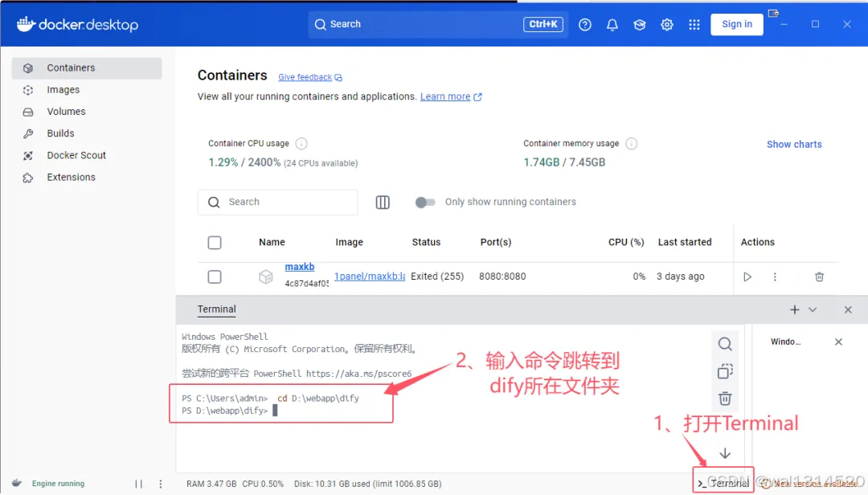Toggle Only show running containers
This screenshot has height=495, width=868.
coord(425,202)
